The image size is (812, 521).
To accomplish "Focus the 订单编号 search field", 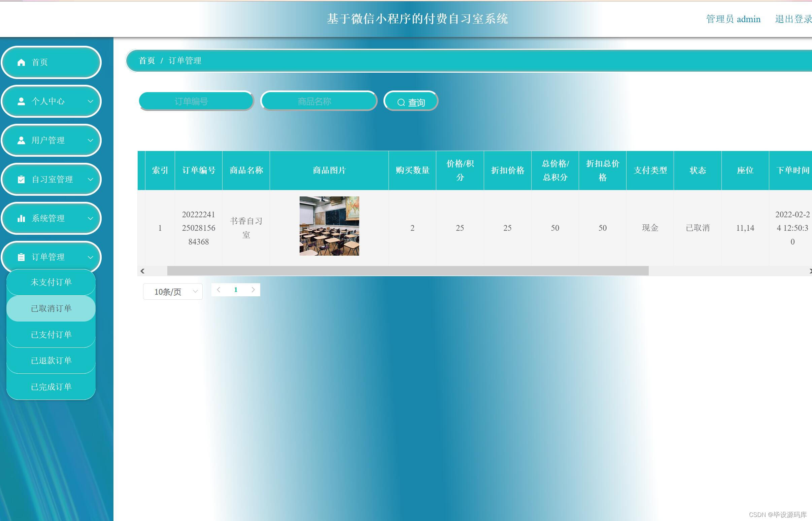I will [196, 101].
